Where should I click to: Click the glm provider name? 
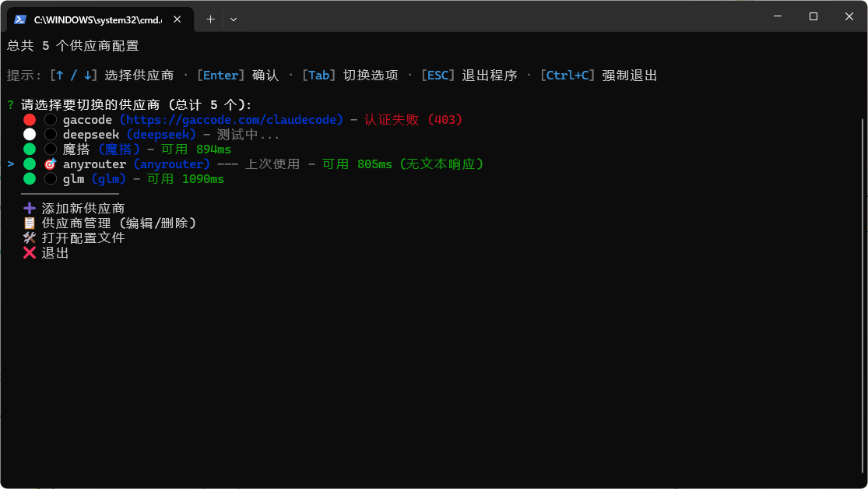74,179
